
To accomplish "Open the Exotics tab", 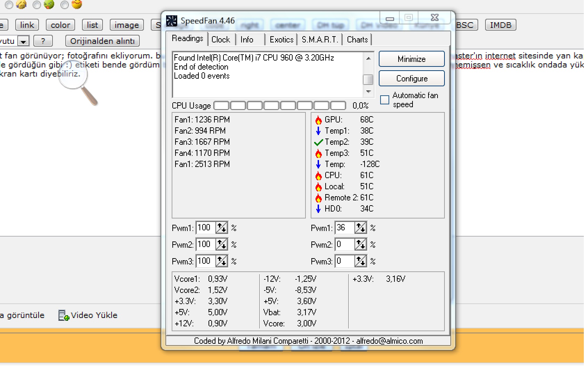I will click(x=281, y=40).
